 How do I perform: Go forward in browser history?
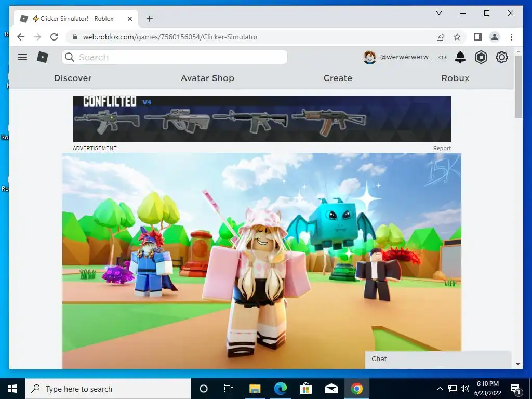tap(37, 37)
